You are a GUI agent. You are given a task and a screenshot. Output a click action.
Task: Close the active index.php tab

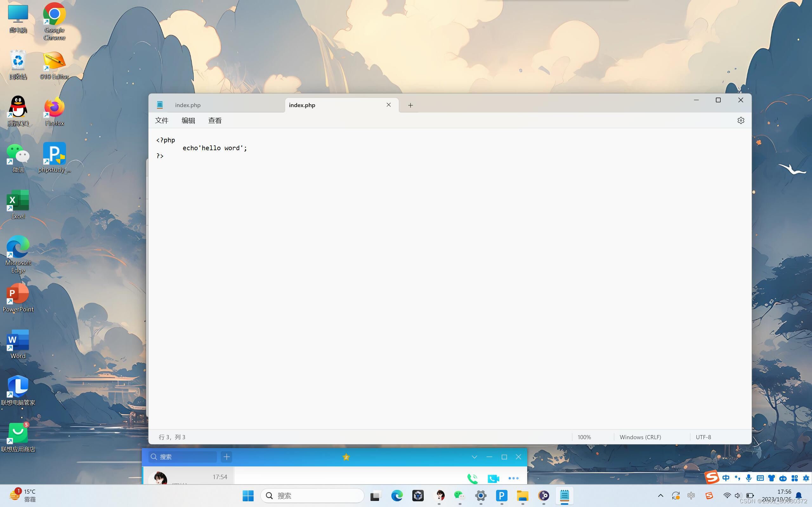389,105
